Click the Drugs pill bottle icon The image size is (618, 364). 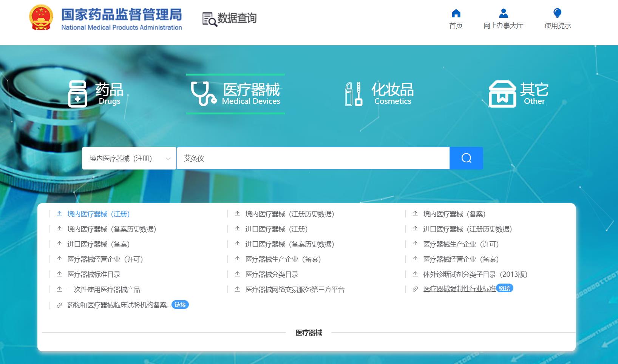point(78,94)
